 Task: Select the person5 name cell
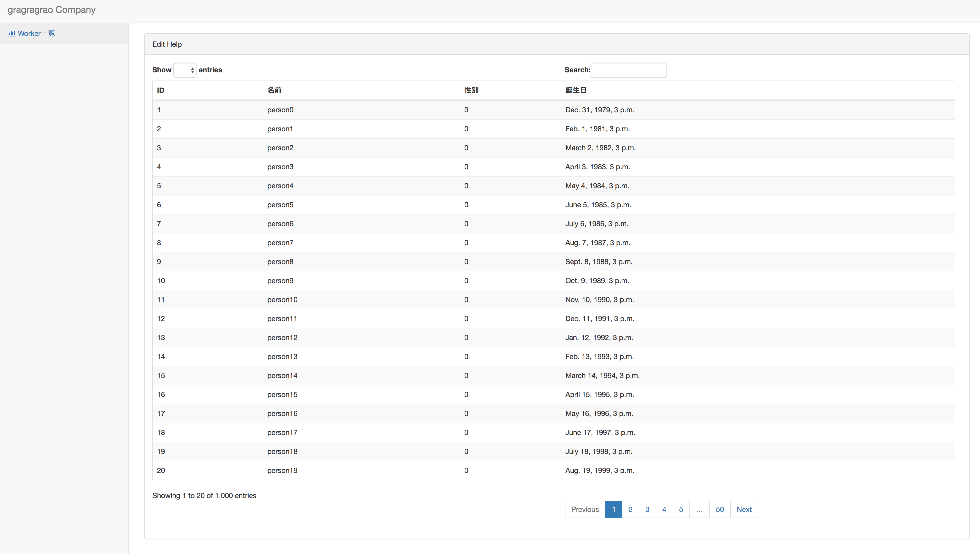[361, 205]
